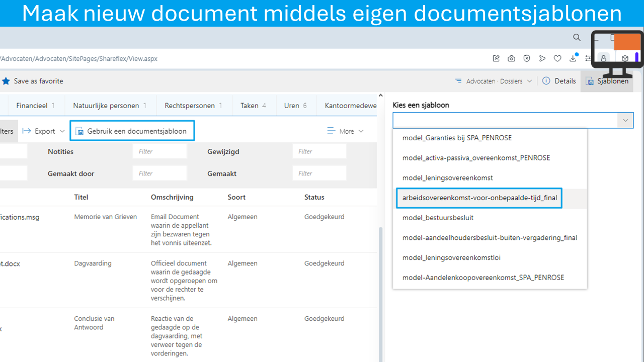644x362 pixels.
Task: Open the downloads icon with blue dot
Action: click(x=573, y=58)
